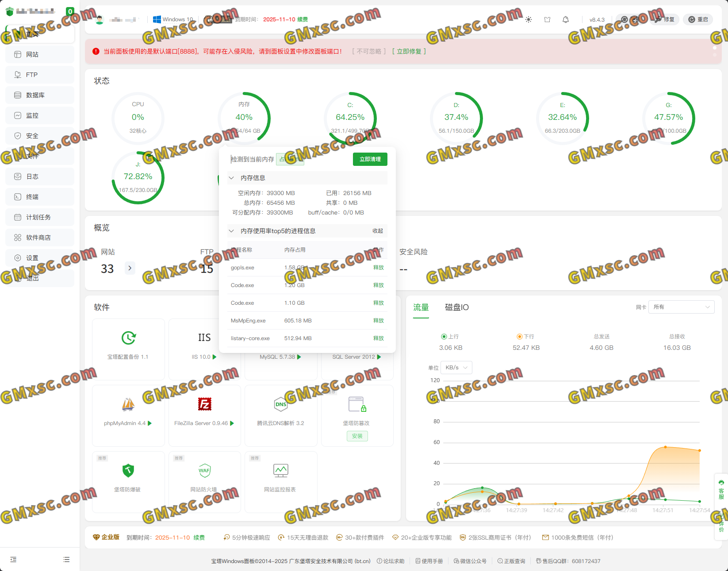
Task: Switch to the 磁盘IO tab
Action: (456, 307)
